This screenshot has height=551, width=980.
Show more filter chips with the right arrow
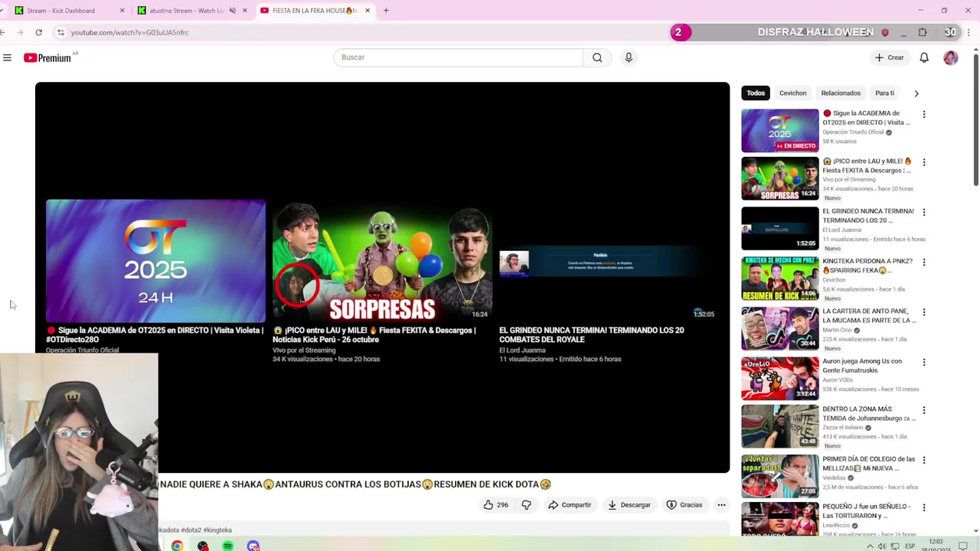tap(916, 93)
